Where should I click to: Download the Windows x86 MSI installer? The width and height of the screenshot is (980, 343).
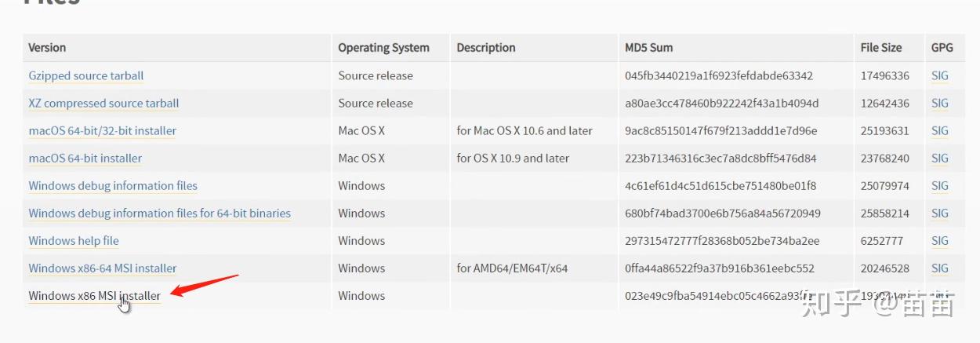(x=95, y=296)
